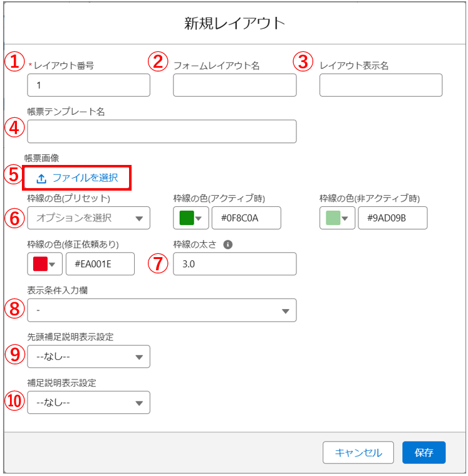Select the レイアウト表示名 text field
This screenshot has width=468, height=476.
point(380,85)
